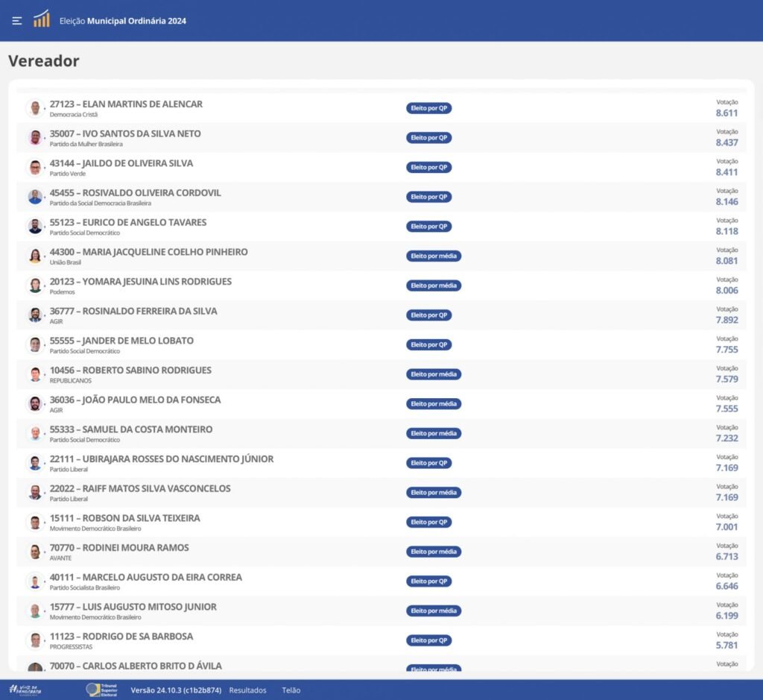Open candidate Marcelo Augusto da Eira Correa

pyautogui.click(x=145, y=577)
